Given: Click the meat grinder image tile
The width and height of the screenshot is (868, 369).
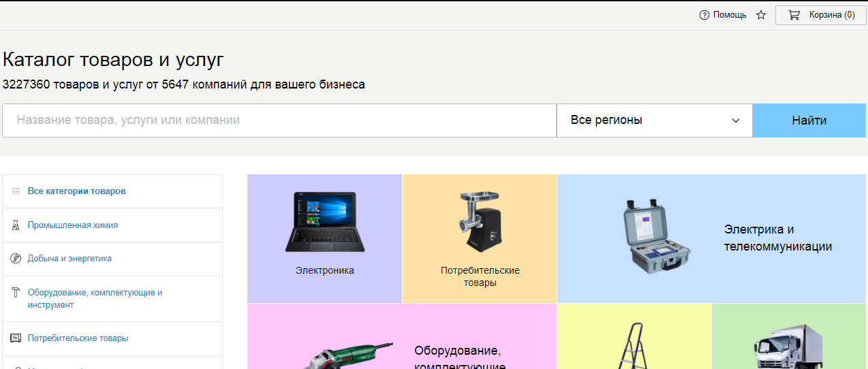Looking at the screenshot, I should tap(480, 222).
